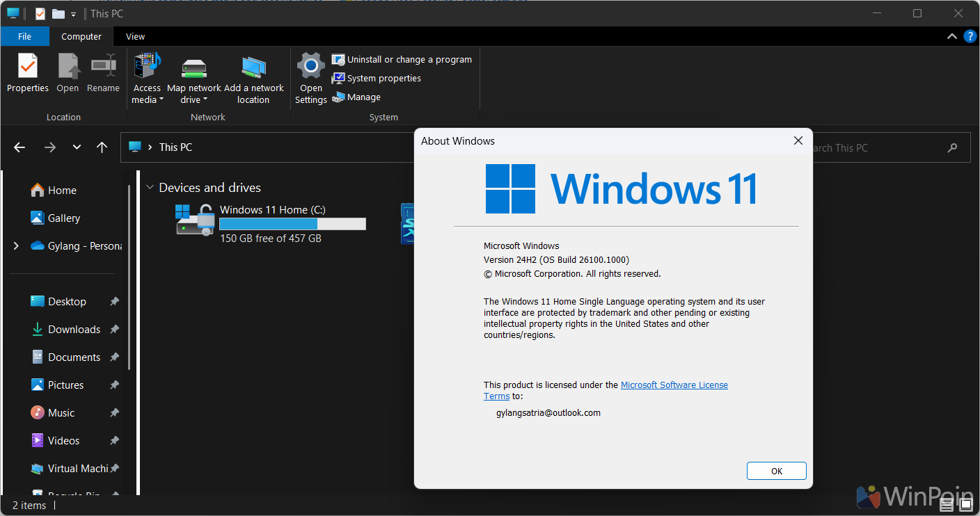The image size is (980, 516).
Task: Click the "2 items" status bar text
Action: [x=29, y=506]
